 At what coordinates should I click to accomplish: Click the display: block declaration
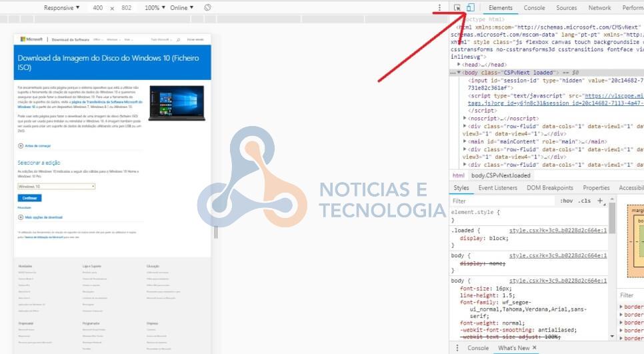point(484,238)
